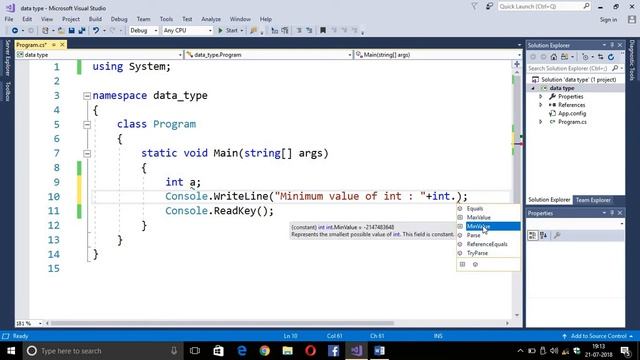The image size is (640, 360).
Task: Click the New Project toolbar icon
Action: [45, 31]
